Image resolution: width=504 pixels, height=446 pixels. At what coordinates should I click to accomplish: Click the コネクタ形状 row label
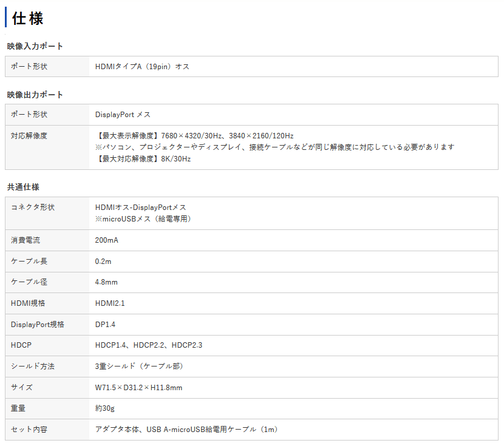(33, 208)
